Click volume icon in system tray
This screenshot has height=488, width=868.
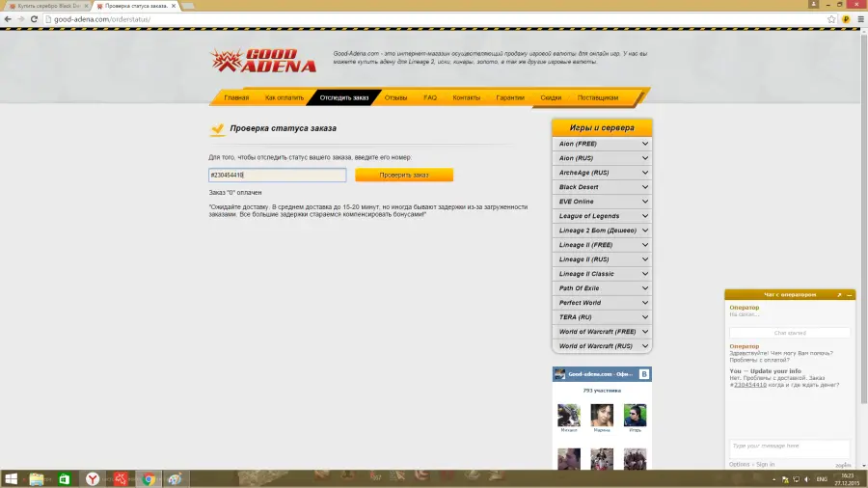click(x=807, y=479)
